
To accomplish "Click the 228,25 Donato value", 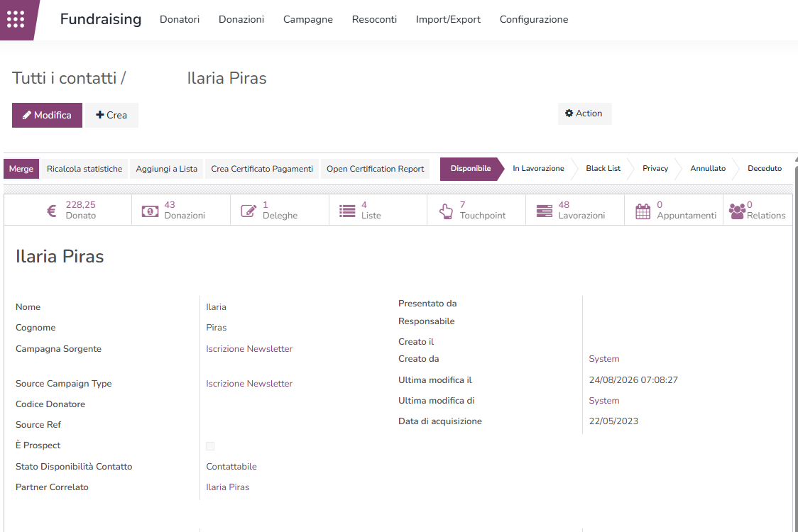I will [x=80, y=204].
